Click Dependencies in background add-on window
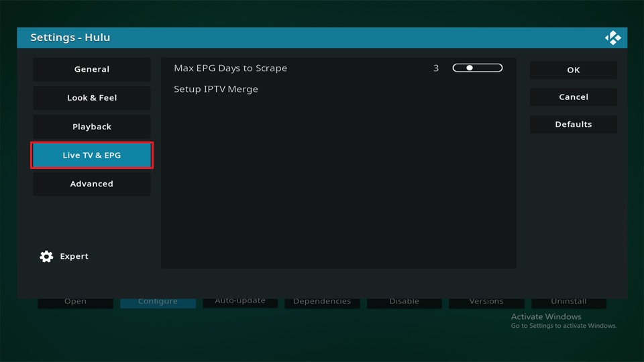The width and height of the screenshot is (644, 362). coord(322,303)
